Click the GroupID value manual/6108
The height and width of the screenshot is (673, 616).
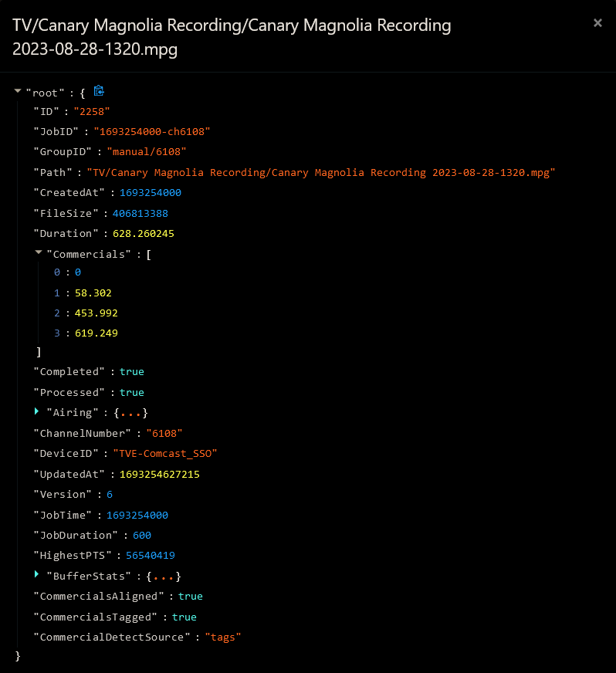click(x=146, y=152)
